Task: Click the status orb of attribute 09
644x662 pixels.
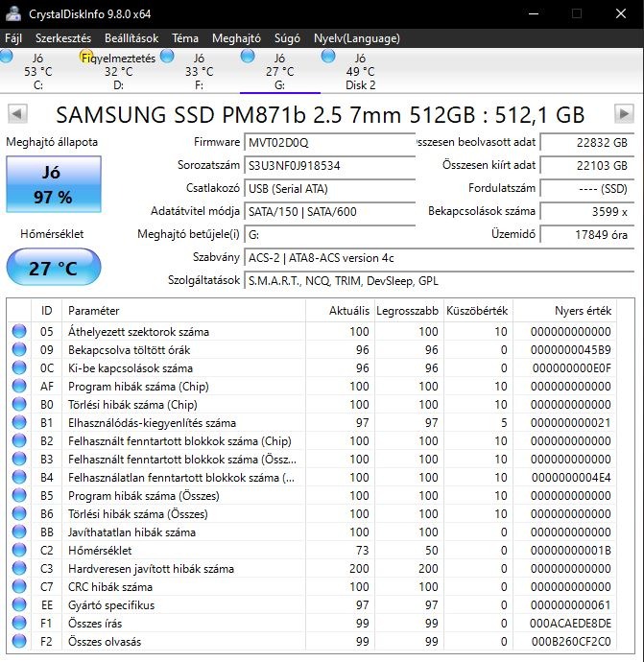Action: 19,349
